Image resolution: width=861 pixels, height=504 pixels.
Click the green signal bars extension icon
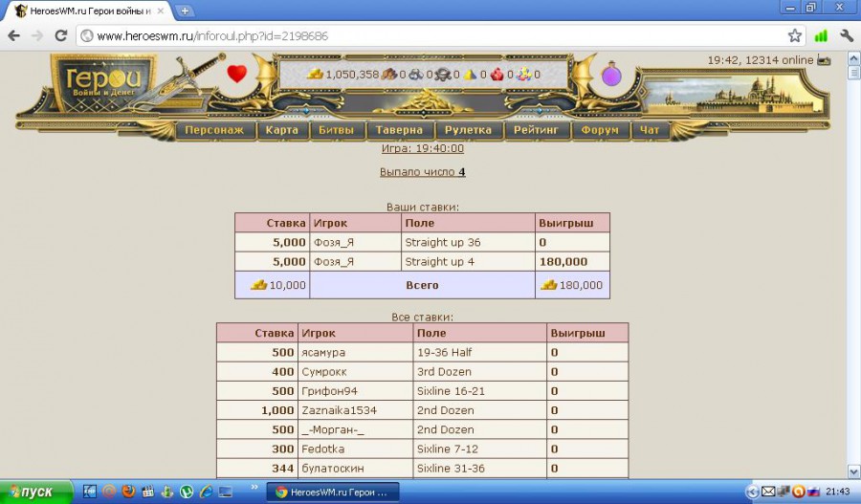tap(821, 35)
